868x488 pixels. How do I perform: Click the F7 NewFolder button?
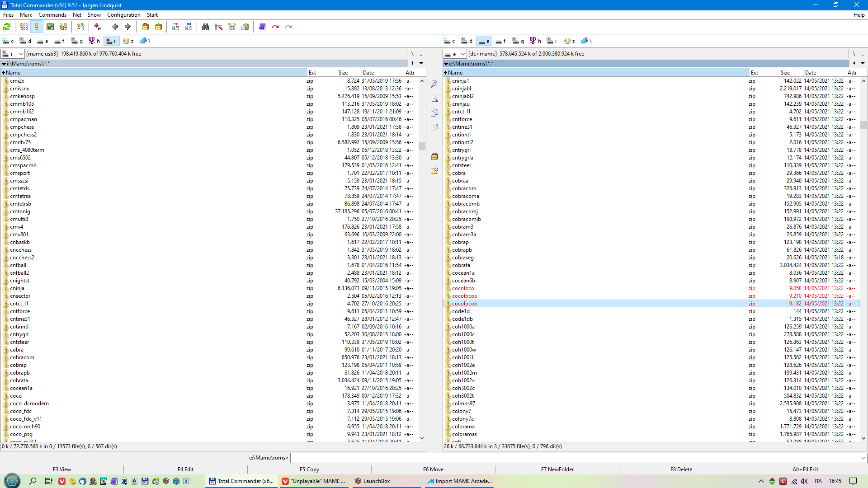click(557, 469)
